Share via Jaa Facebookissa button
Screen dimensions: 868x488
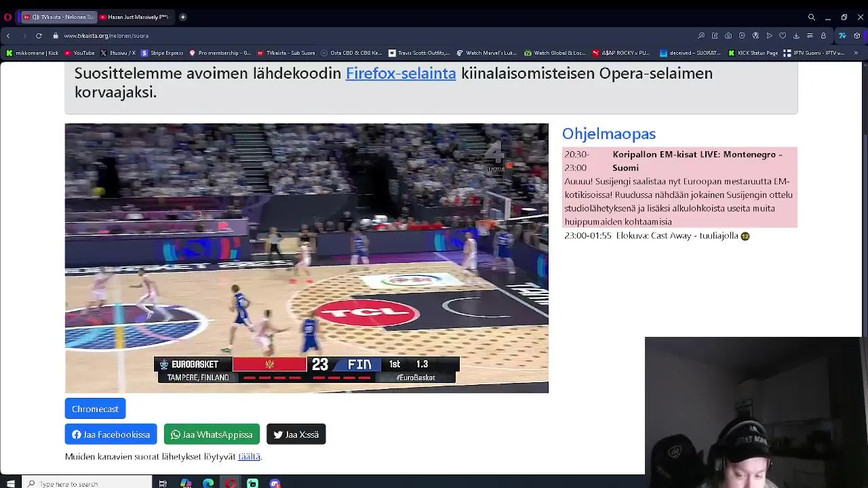[x=111, y=434]
